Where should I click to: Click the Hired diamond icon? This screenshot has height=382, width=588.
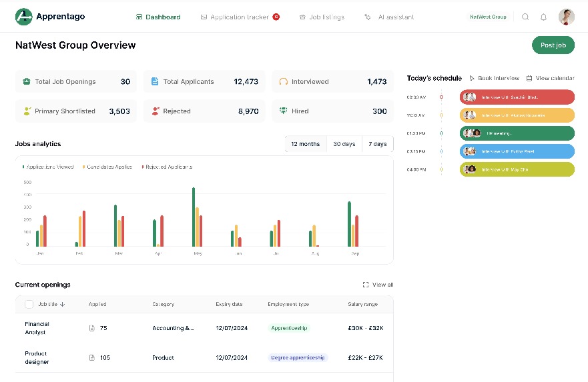pos(284,111)
